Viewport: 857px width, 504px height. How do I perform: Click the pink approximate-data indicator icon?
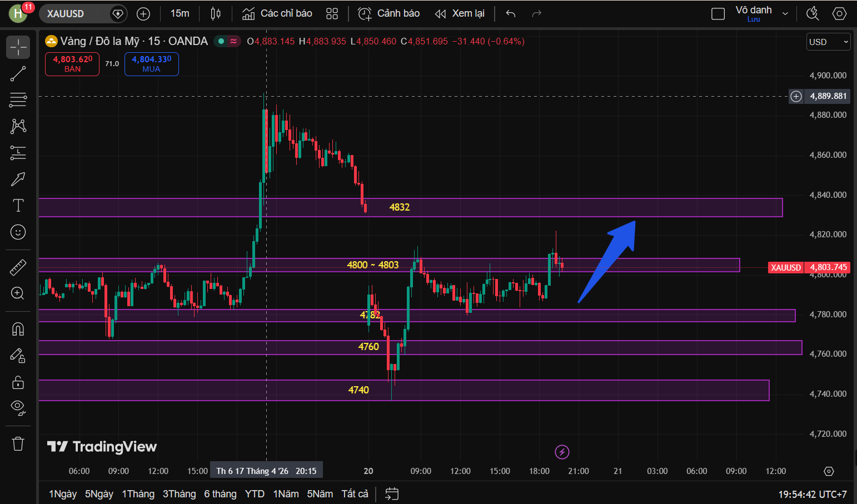[233, 41]
